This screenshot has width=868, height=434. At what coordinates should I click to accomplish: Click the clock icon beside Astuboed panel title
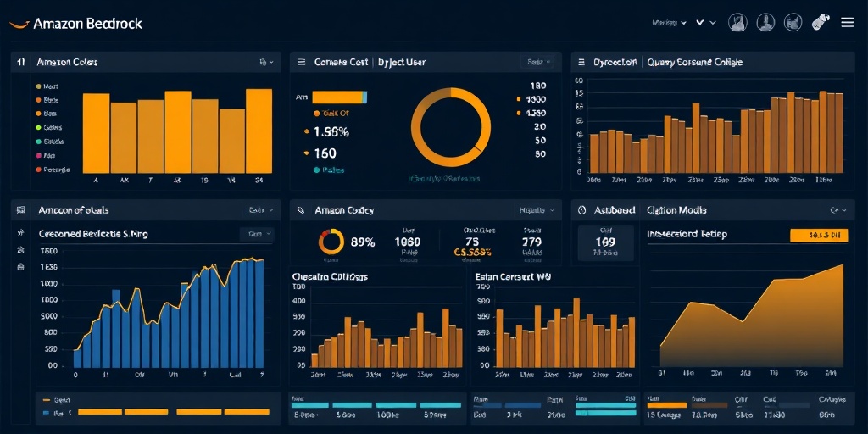coord(581,210)
